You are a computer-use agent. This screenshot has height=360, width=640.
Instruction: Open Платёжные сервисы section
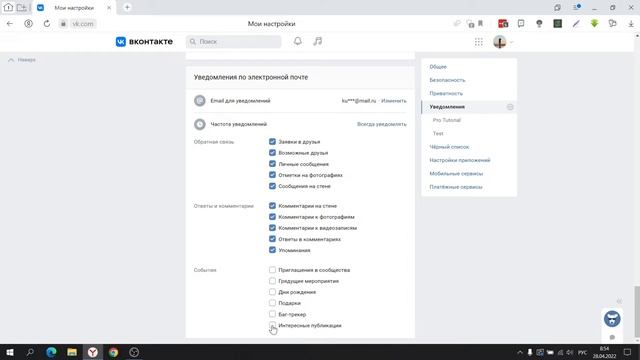(x=456, y=187)
